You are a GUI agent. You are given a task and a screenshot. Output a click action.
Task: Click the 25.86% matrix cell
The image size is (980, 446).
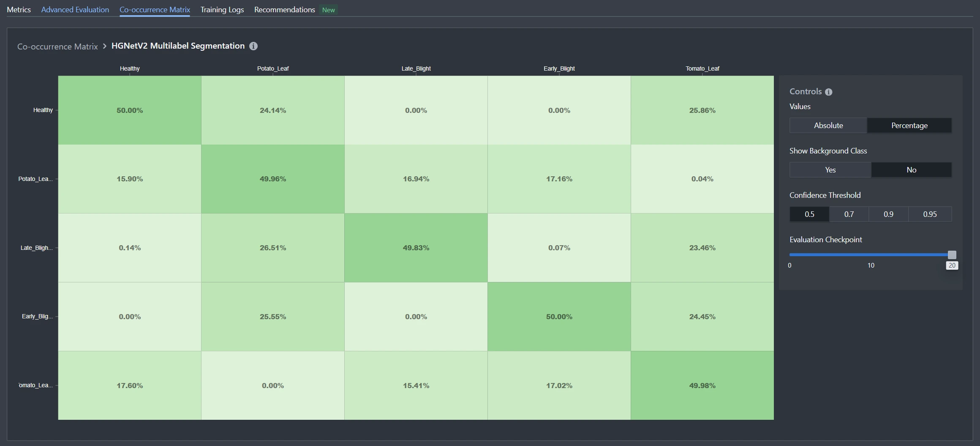click(x=702, y=110)
